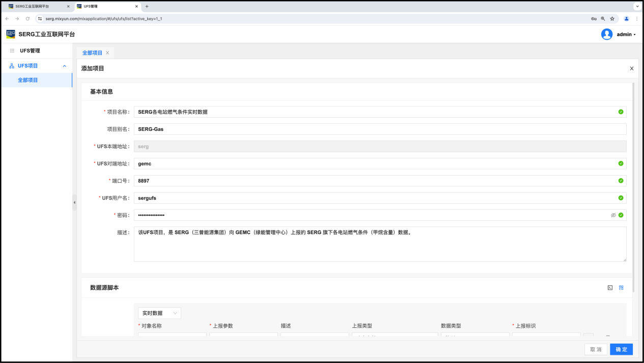Switch data source to script code view icon
The width and height of the screenshot is (644, 363).
pos(610,288)
